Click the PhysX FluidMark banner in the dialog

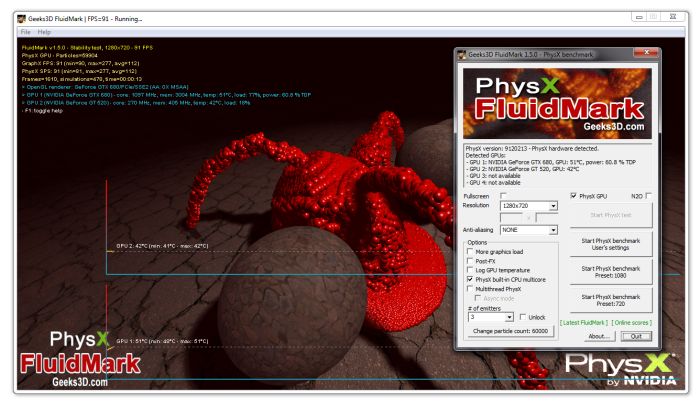point(557,103)
